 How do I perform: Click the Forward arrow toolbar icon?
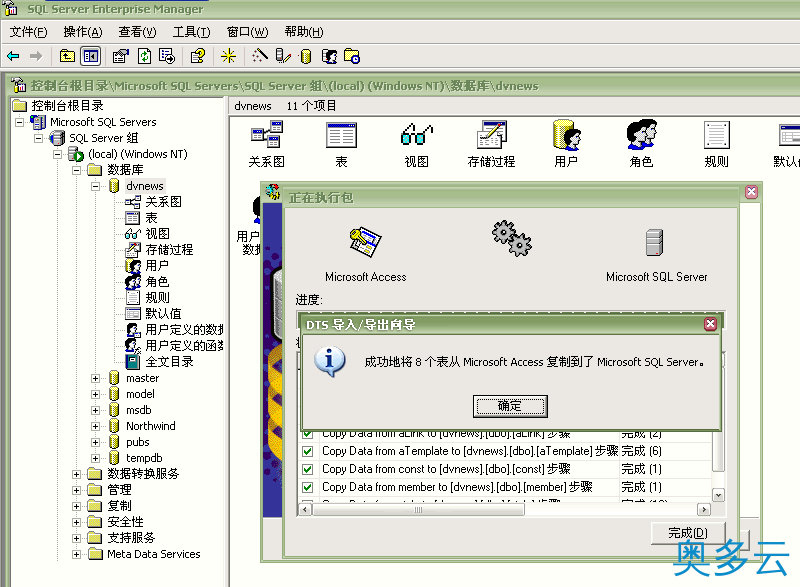(36, 56)
